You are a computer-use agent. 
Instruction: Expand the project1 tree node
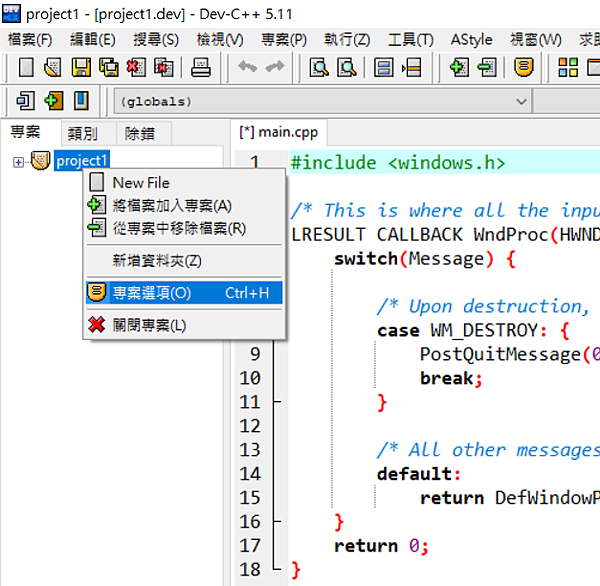18,162
